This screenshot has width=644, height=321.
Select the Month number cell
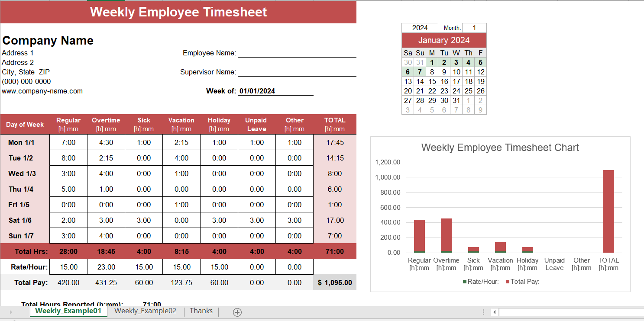tap(474, 28)
